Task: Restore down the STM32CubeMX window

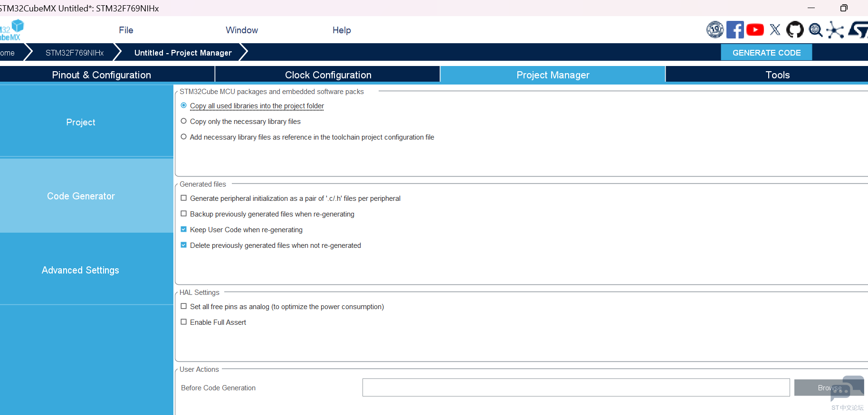Action: [x=844, y=8]
